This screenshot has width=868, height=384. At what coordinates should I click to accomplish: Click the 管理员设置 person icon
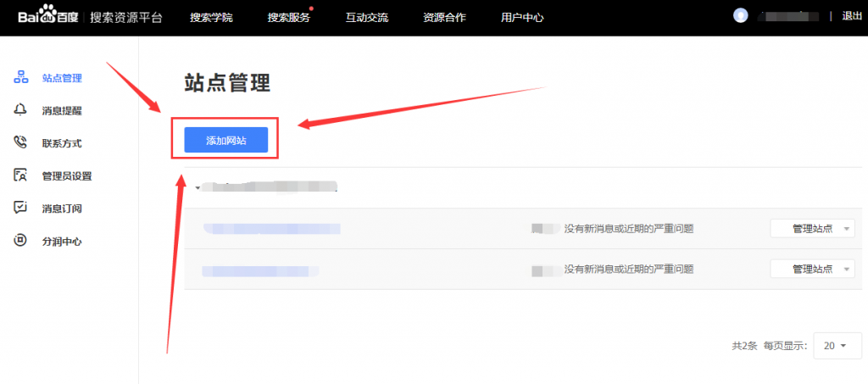pyautogui.click(x=20, y=176)
